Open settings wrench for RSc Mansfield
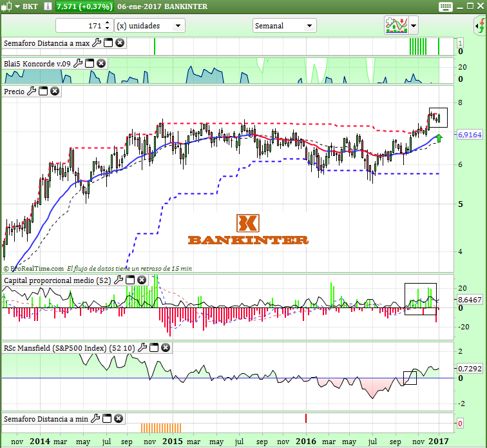 tap(142, 347)
